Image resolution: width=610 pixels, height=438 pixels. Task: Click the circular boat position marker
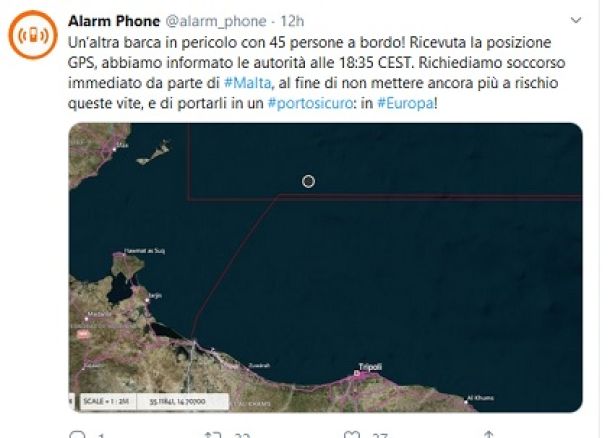(309, 181)
